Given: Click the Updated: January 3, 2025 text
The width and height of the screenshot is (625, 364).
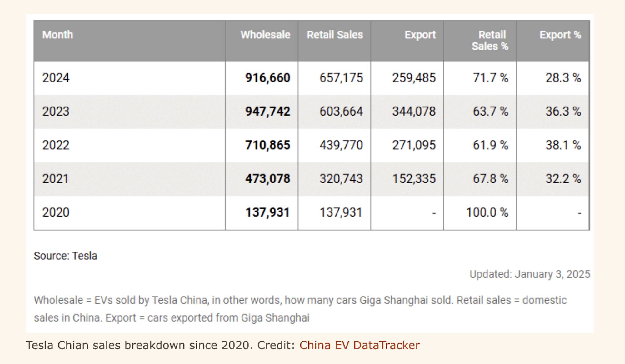Looking at the screenshot, I should (530, 274).
